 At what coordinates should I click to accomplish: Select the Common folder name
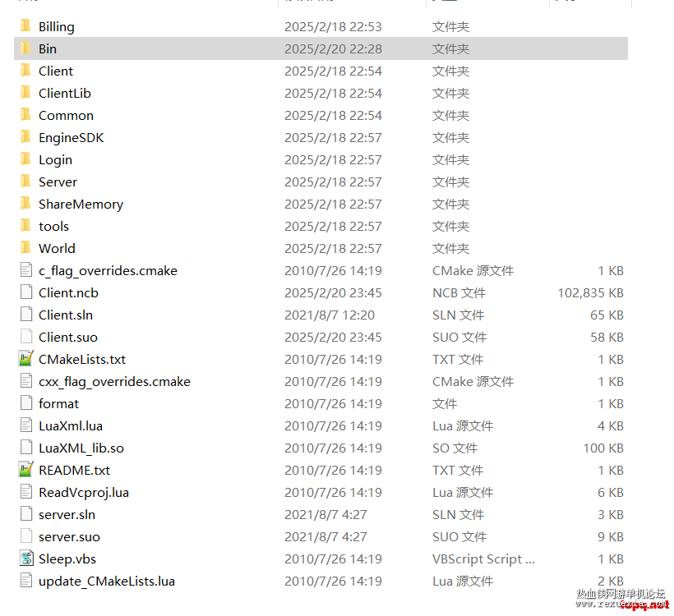67,115
